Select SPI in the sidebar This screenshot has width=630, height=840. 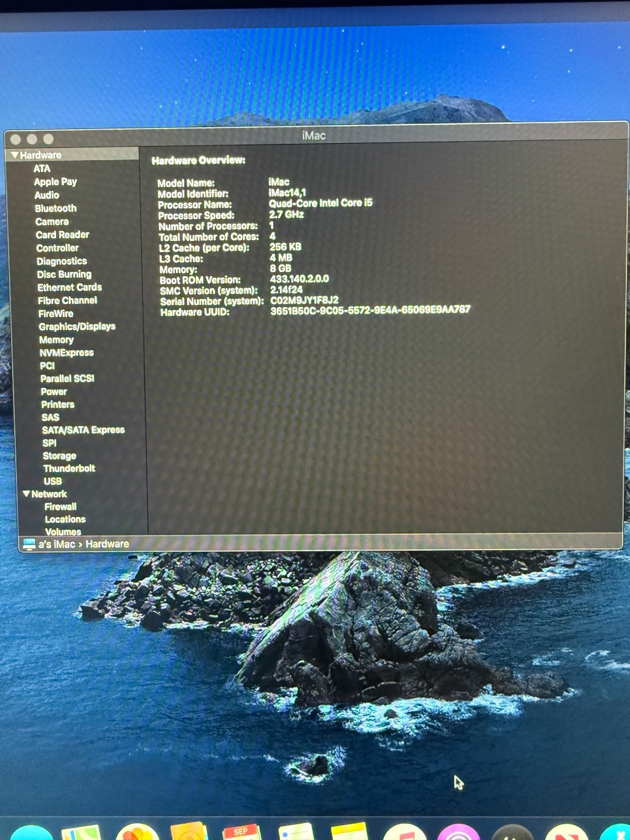pos(49,443)
